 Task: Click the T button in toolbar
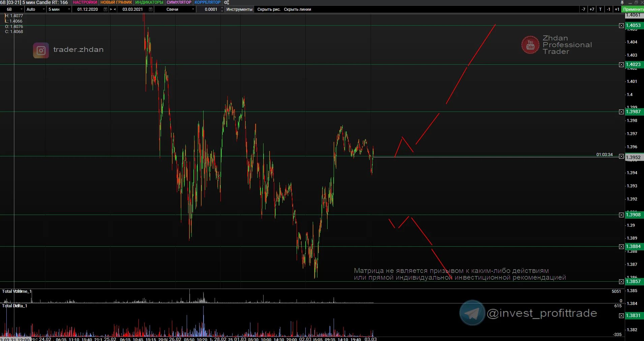click(x=600, y=9)
